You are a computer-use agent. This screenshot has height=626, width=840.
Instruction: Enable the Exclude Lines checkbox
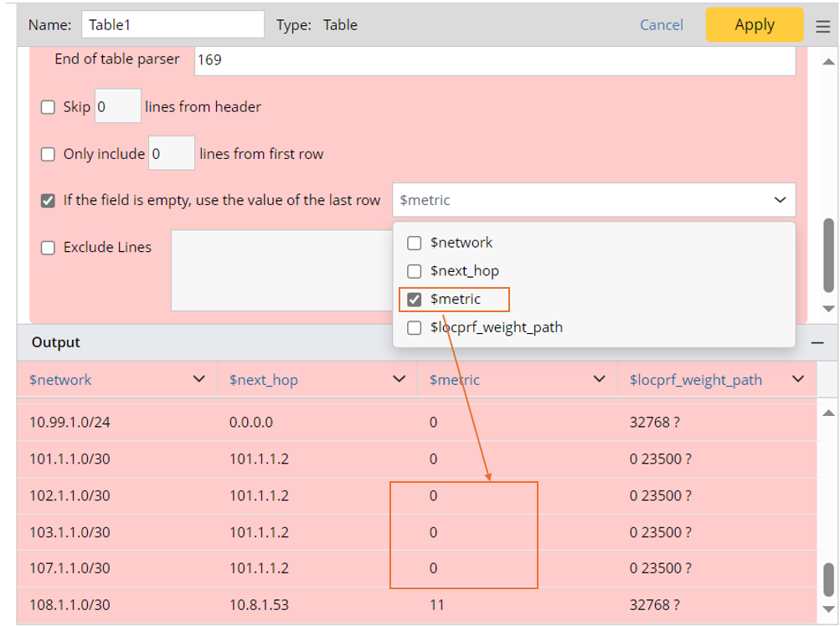pos(49,248)
